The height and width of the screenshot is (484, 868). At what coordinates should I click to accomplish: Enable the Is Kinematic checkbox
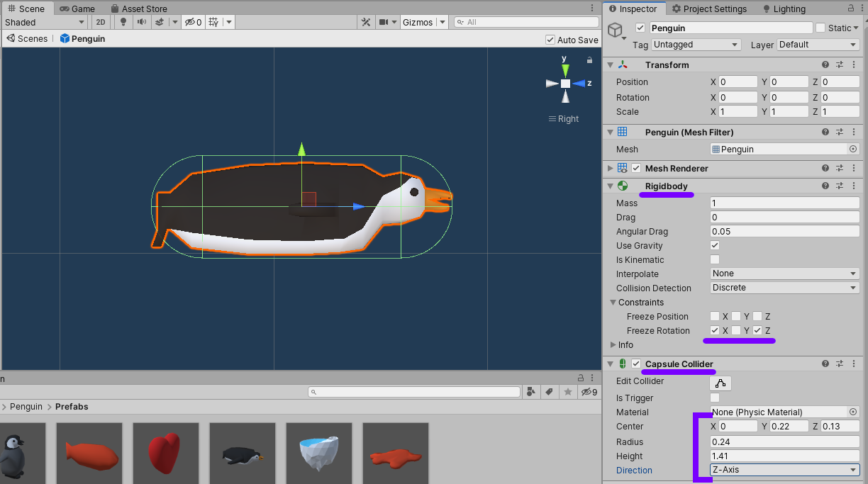coord(715,259)
